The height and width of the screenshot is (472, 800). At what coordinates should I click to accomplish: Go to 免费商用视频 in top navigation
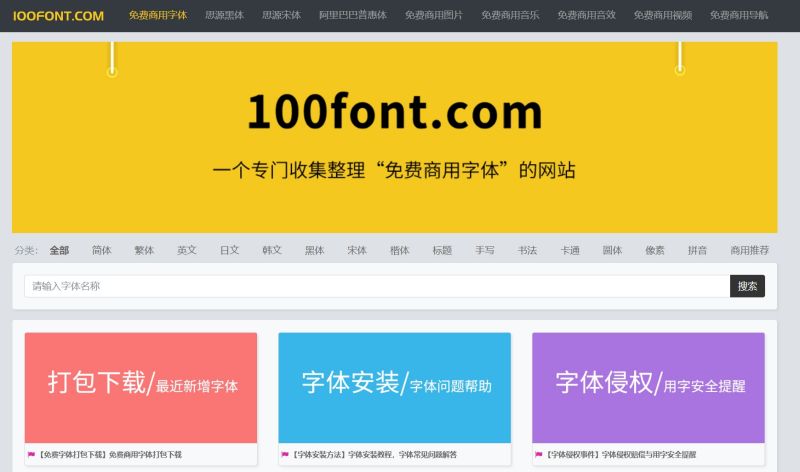click(x=663, y=15)
